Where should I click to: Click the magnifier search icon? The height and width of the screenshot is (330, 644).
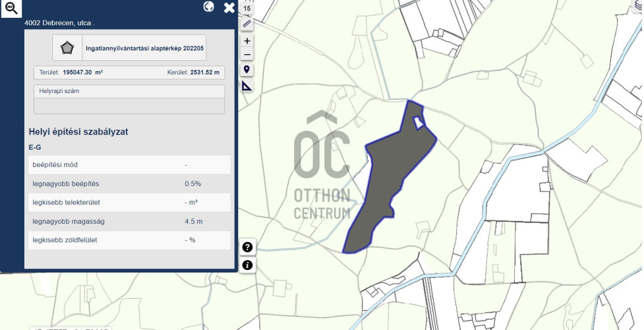(x=11, y=9)
